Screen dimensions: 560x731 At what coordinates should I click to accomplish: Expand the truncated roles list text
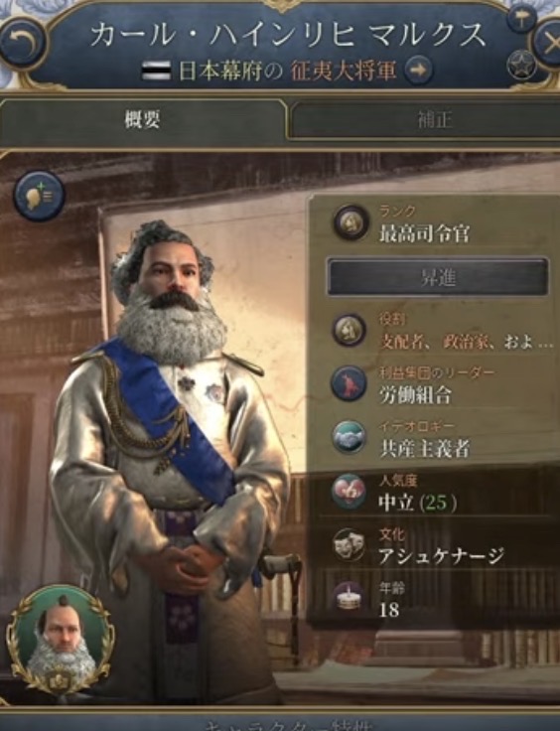(x=466, y=342)
